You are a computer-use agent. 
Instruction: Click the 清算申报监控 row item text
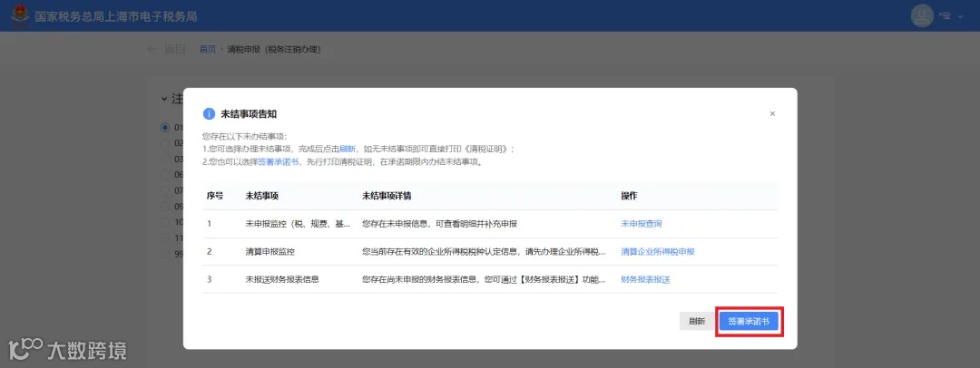(x=270, y=252)
